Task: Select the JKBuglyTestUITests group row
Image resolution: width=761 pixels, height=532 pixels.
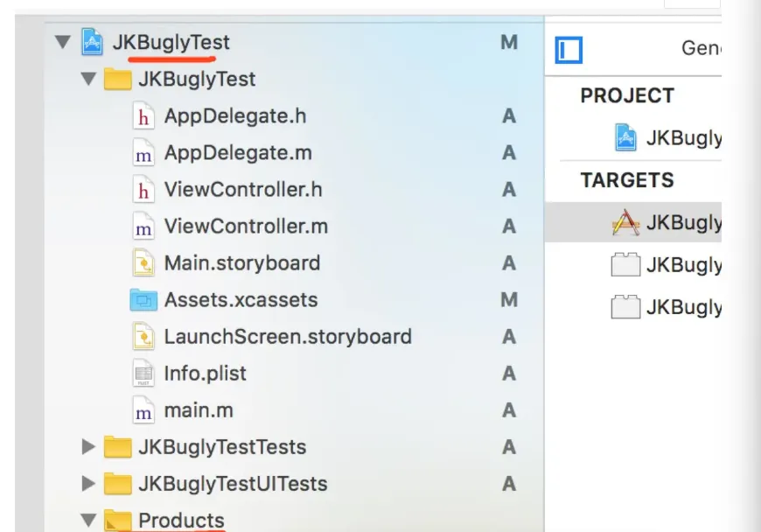Action: tap(294, 484)
